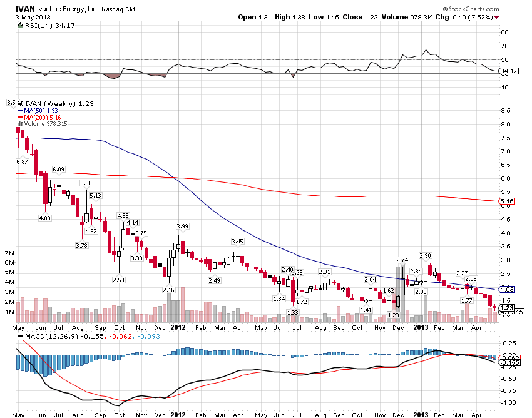Click the red down-triangle beside the Chg value
The width and height of the screenshot is (532, 418).
pyautogui.click(x=497, y=18)
